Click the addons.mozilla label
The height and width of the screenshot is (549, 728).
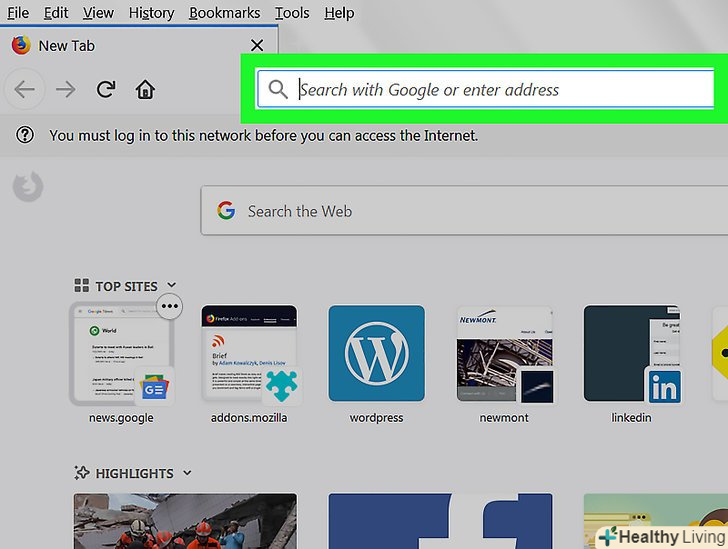pyautogui.click(x=249, y=418)
